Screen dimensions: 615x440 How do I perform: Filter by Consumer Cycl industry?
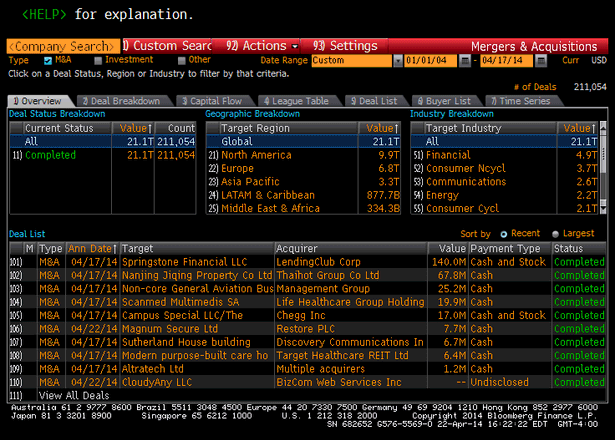click(462, 208)
